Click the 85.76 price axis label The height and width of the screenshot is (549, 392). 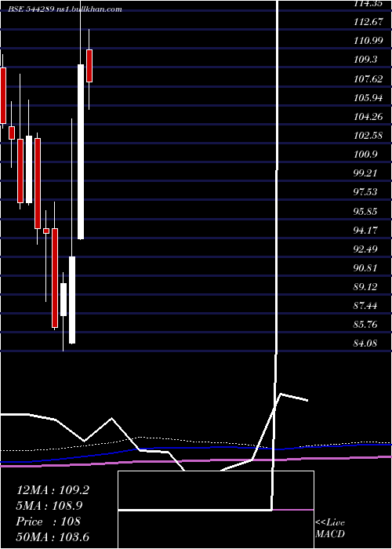365,325
